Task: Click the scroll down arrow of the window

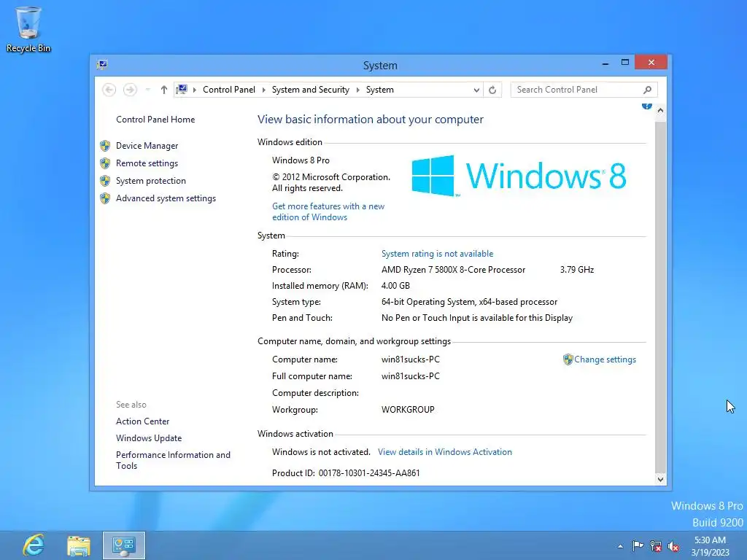Action: [x=660, y=480]
